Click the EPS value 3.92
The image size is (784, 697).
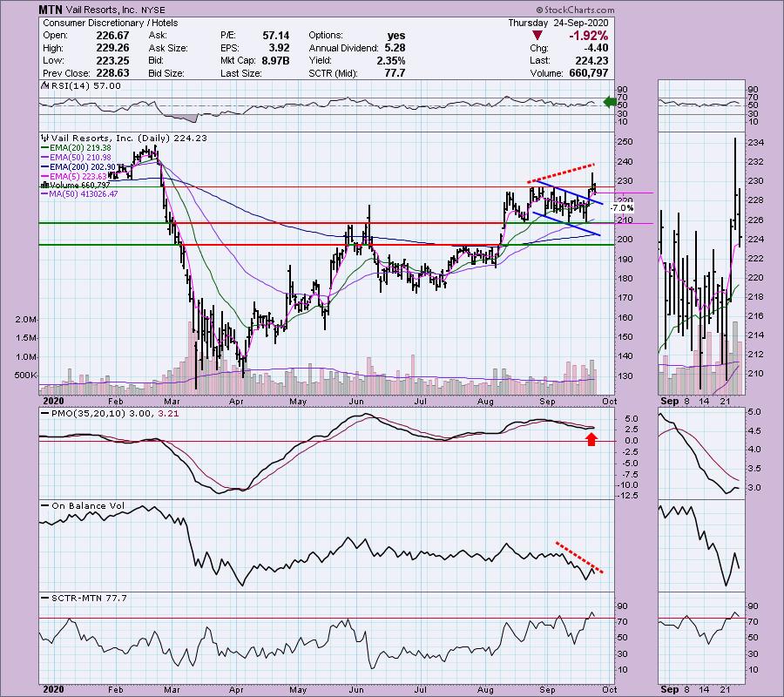[279, 48]
